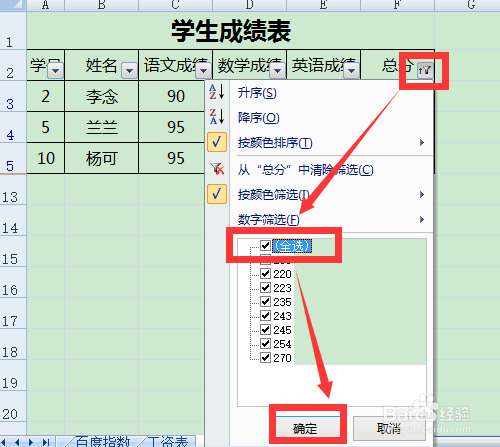
Task: Uncheck the 243 filter value
Action: (265, 316)
